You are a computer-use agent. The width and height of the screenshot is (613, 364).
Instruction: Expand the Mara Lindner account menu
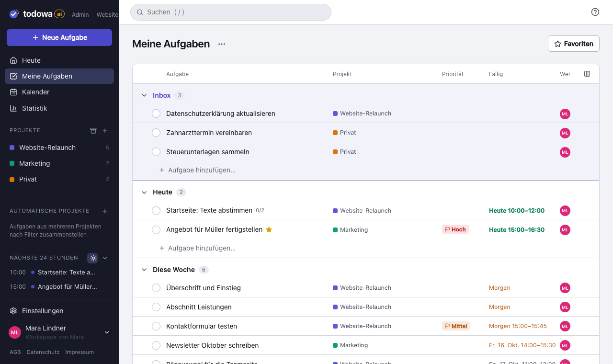point(107,332)
